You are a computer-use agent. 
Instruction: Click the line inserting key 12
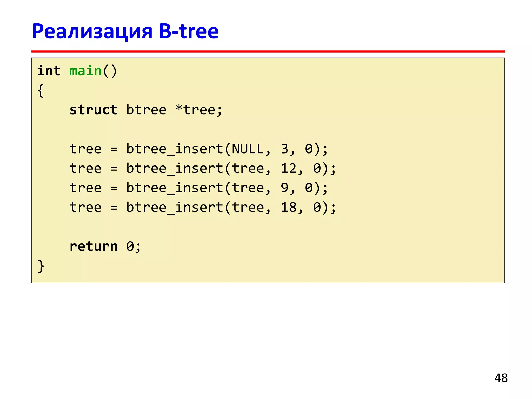coord(203,169)
